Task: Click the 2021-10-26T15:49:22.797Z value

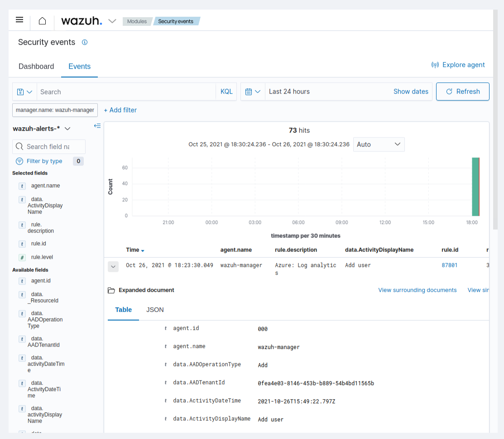Action: pyautogui.click(x=296, y=401)
